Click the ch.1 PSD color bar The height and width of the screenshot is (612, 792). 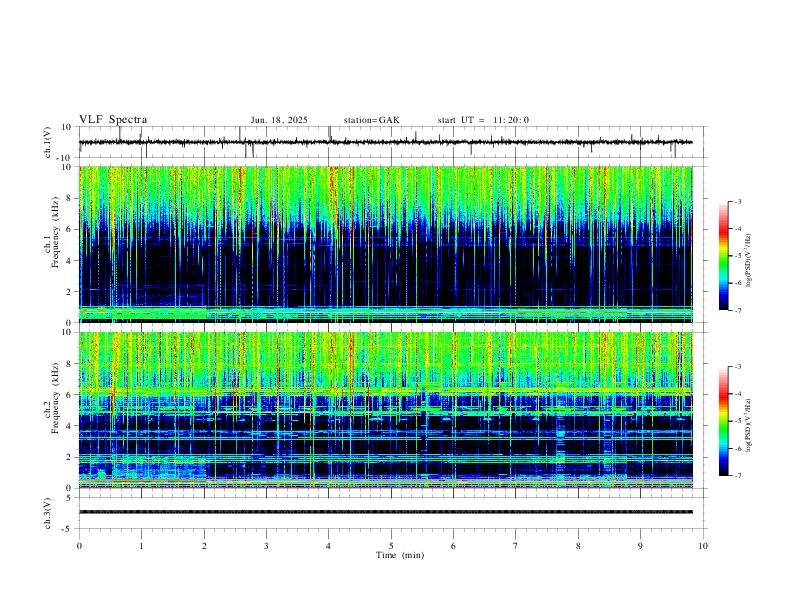click(723, 255)
